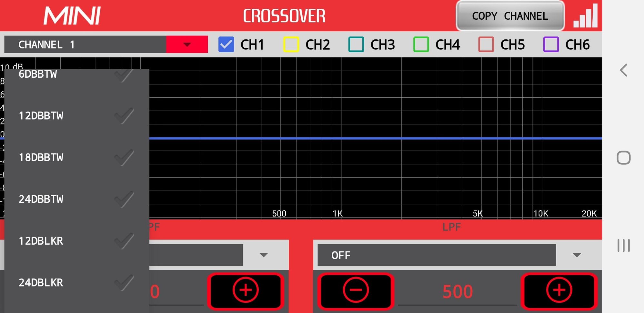The image size is (644, 313).
Task: Open Android recent apps icon
Action: click(623, 245)
